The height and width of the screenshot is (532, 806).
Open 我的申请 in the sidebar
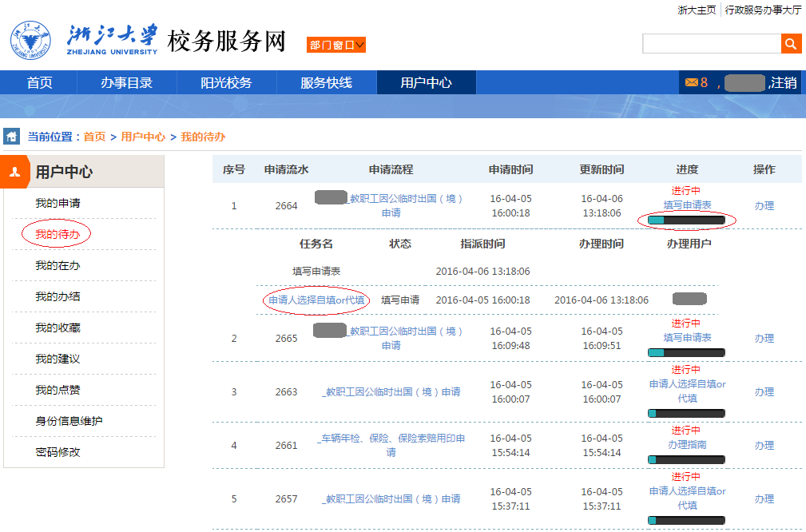pyautogui.click(x=58, y=203)
